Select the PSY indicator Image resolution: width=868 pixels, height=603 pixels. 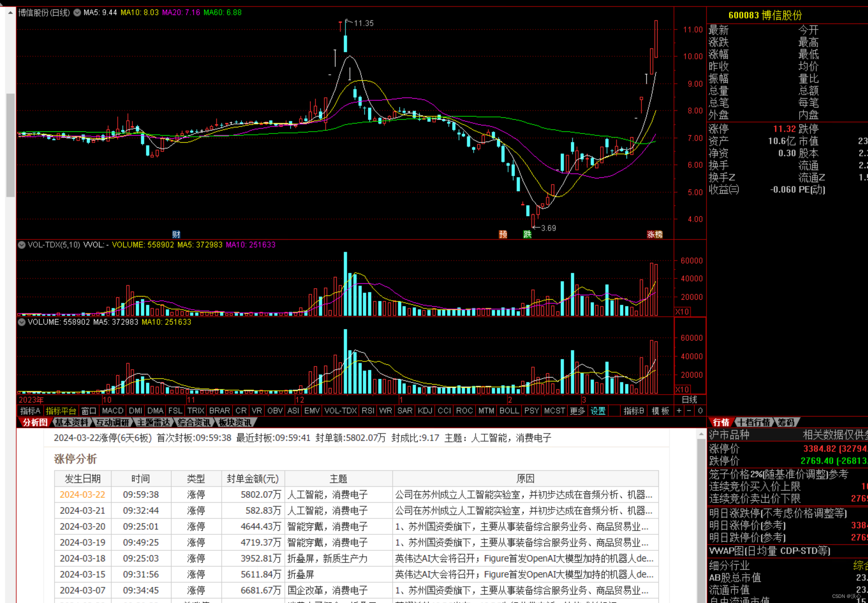(532, 411)
